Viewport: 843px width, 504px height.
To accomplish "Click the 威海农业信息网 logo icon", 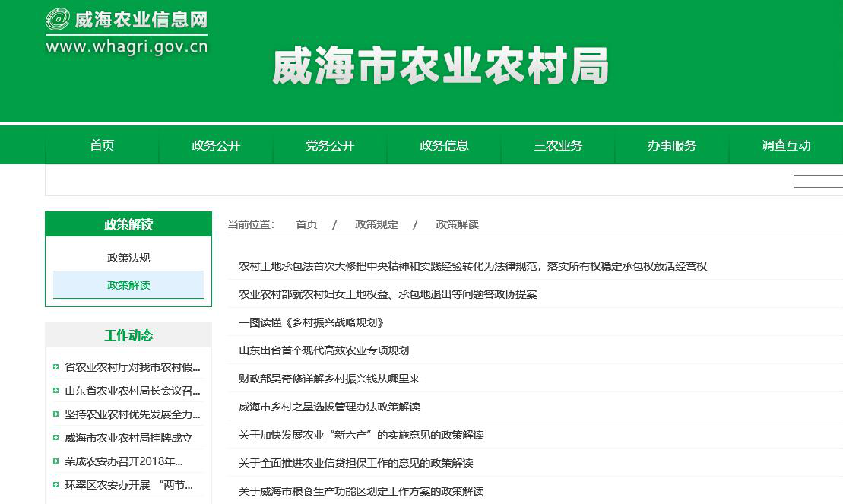I will tap(58, 20).
